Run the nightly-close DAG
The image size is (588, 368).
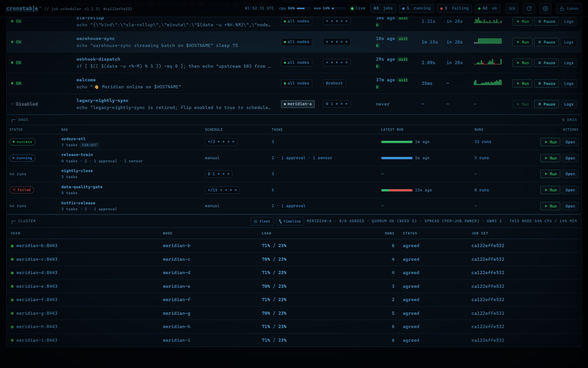coord(550,174)
